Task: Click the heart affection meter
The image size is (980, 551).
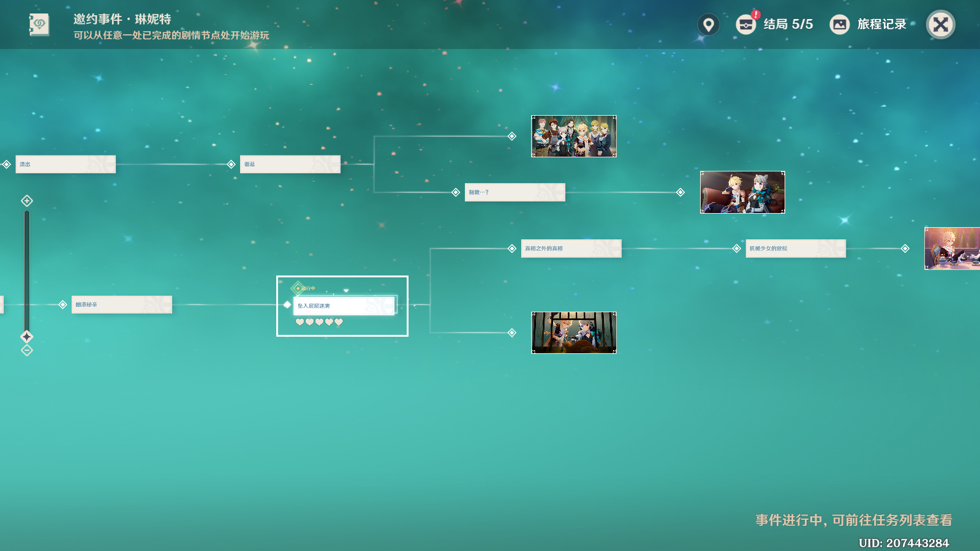Action: click(319, 322)
